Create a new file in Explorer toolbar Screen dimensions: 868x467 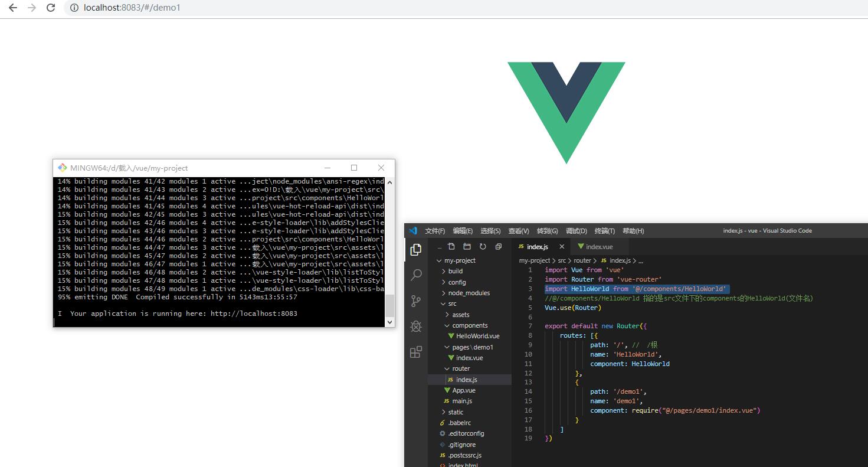click(451, 247)
